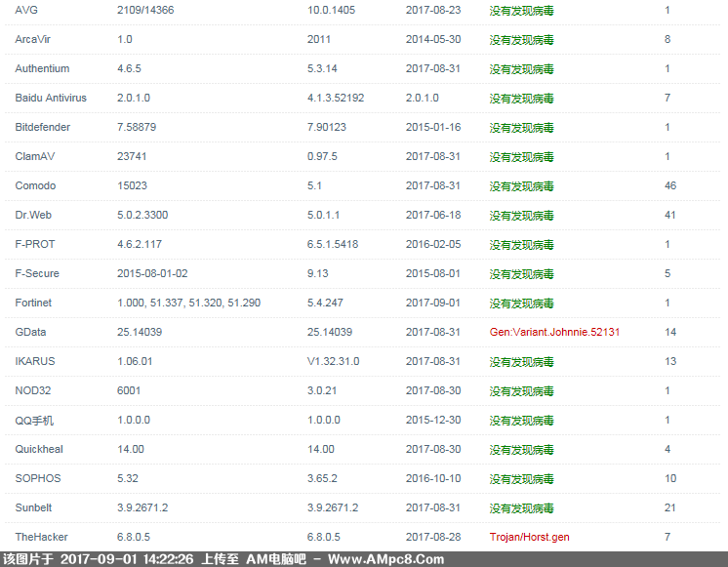The width and height of the screenshot is (728, 567).
Task: Click Comodo scan time 46
Action: point(670,185)
